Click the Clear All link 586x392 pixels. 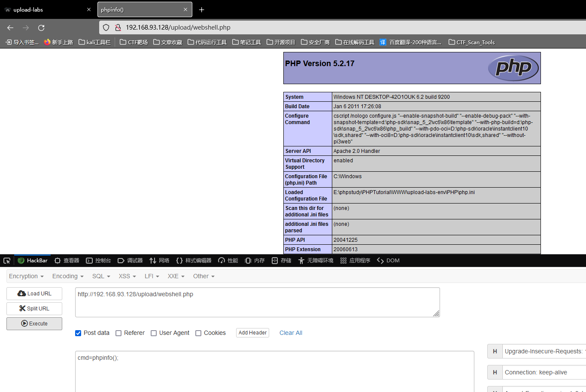coord(291,333)
